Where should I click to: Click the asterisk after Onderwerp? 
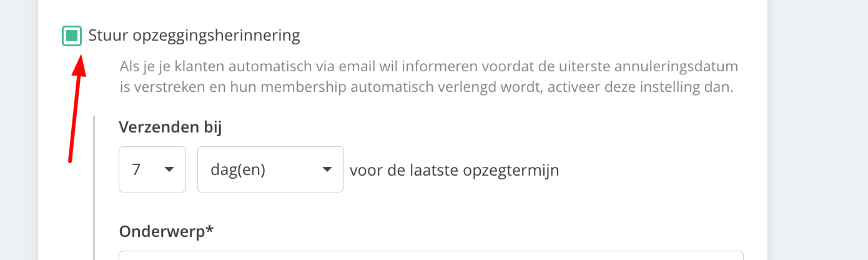210,230
